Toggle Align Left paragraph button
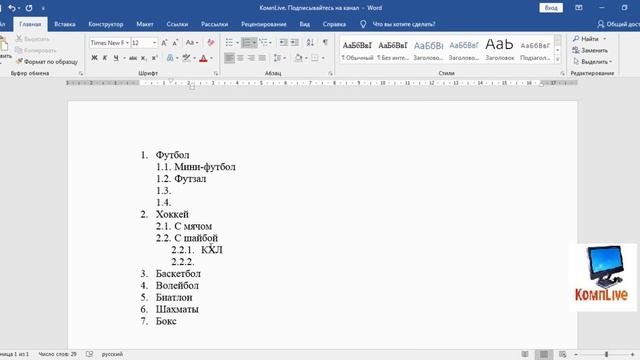 click(229, 58)
